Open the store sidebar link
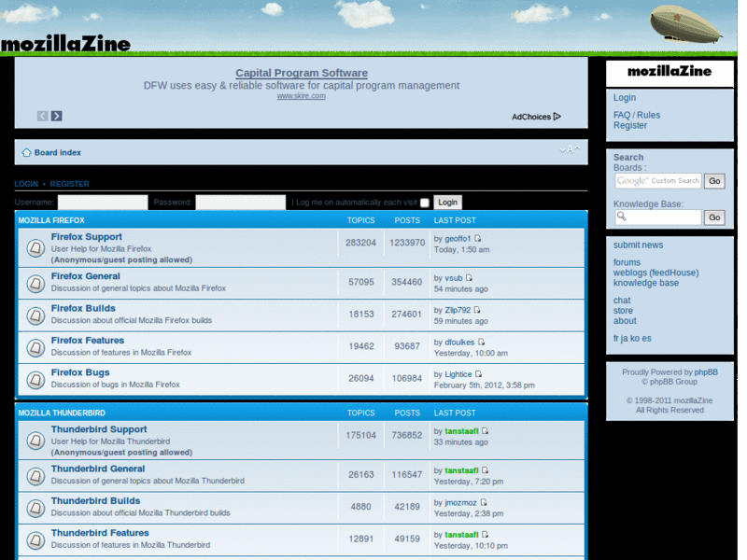 [623, 311]
